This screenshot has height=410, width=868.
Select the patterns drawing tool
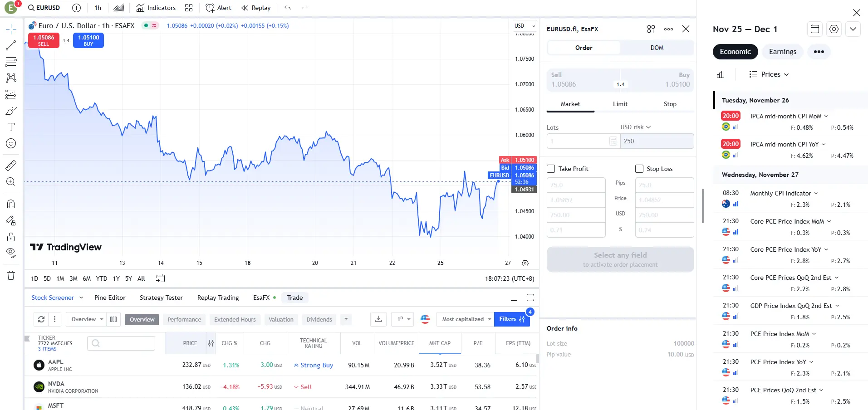11,78
